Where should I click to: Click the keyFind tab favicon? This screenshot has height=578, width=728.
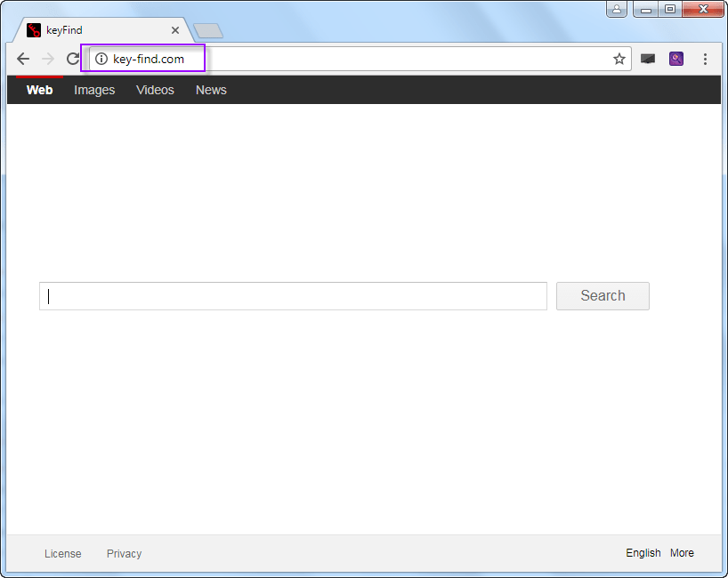34,30
